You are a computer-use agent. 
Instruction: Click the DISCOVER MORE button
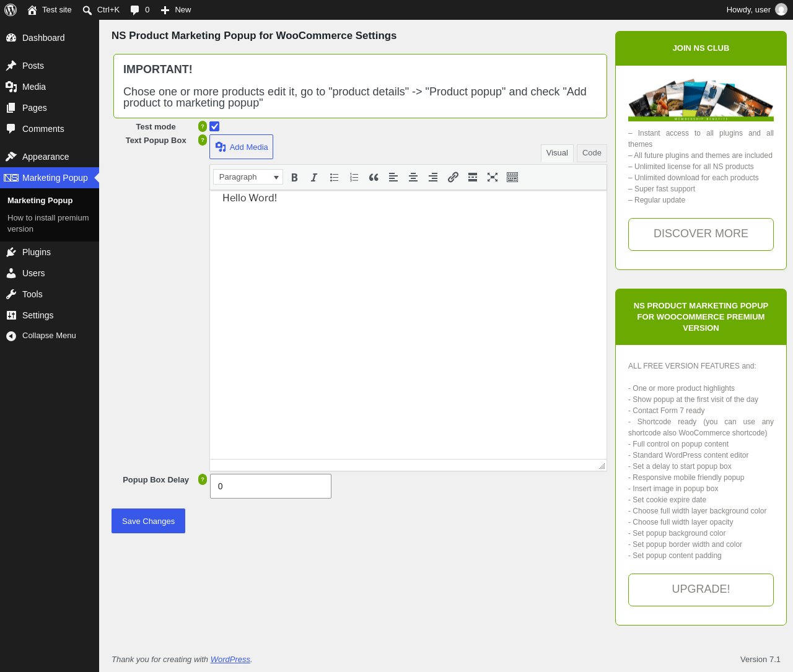pos(701,234)
